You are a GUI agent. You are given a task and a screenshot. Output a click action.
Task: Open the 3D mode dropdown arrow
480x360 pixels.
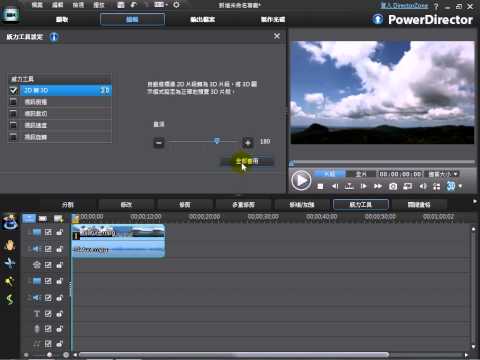coord(460,186)
